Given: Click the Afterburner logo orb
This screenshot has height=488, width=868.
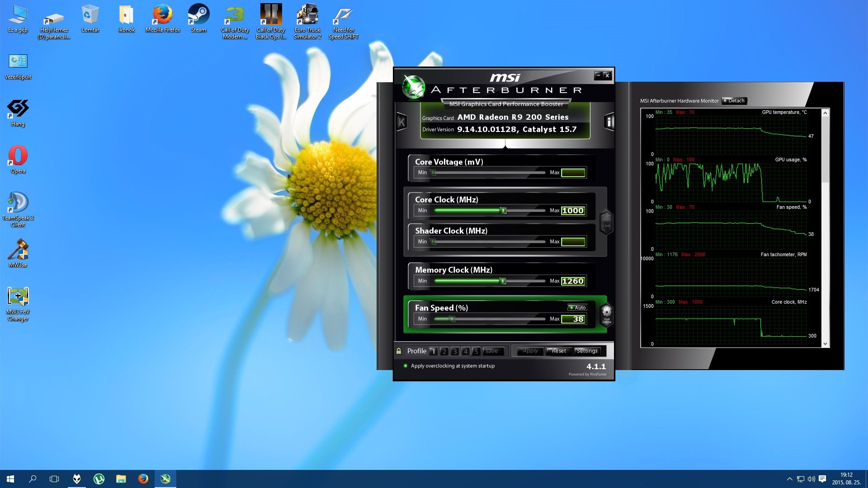Looking at the screenshot, I should (x=414, y=86).
